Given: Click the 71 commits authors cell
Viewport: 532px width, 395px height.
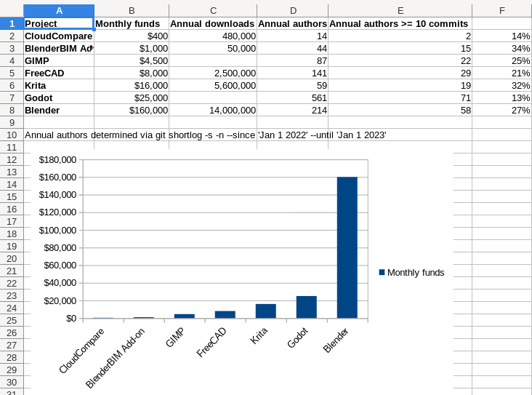Looking at the screenshot, I should [x=400, y=97].
